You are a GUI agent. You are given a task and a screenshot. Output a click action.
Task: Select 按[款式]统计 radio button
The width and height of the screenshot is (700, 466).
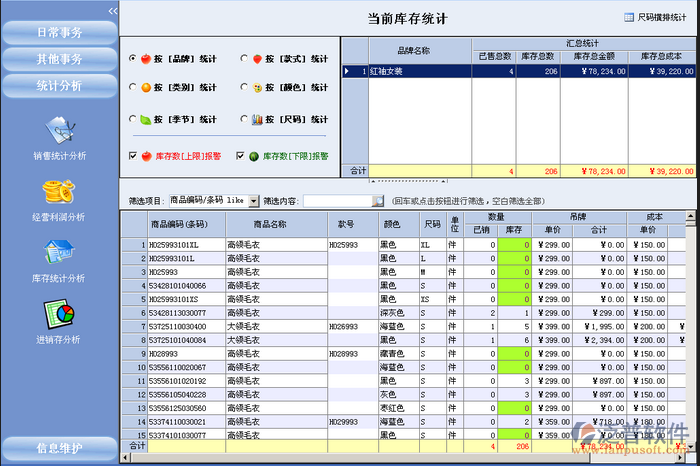[244, 59]
